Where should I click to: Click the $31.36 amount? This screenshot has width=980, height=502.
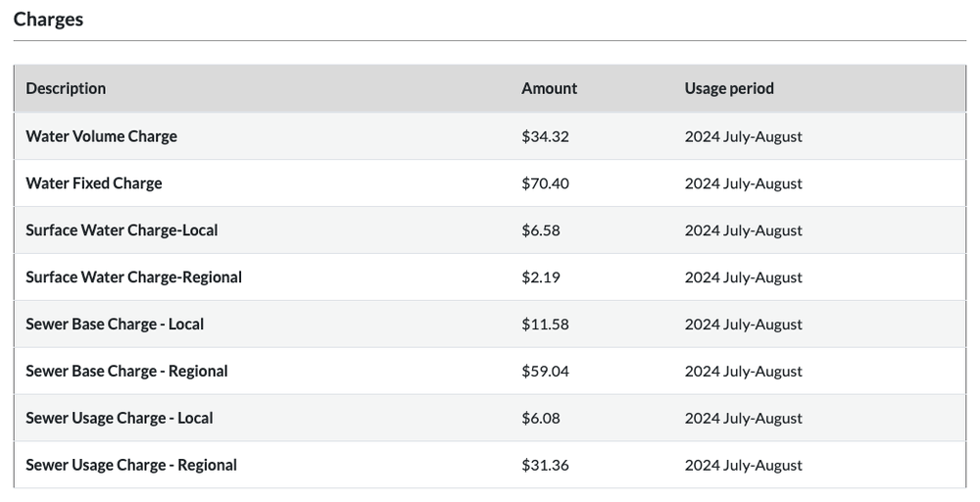tap(545, 465)
